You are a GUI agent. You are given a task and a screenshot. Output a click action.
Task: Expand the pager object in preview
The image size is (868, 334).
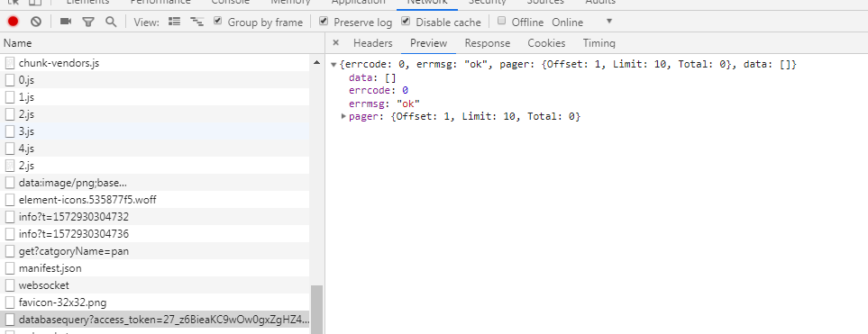point(343,116)
